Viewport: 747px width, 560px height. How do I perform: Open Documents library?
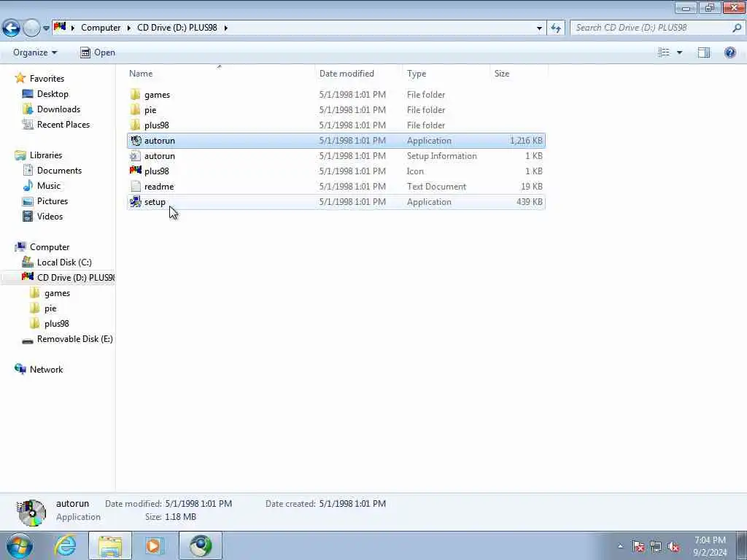coord(59,171)
